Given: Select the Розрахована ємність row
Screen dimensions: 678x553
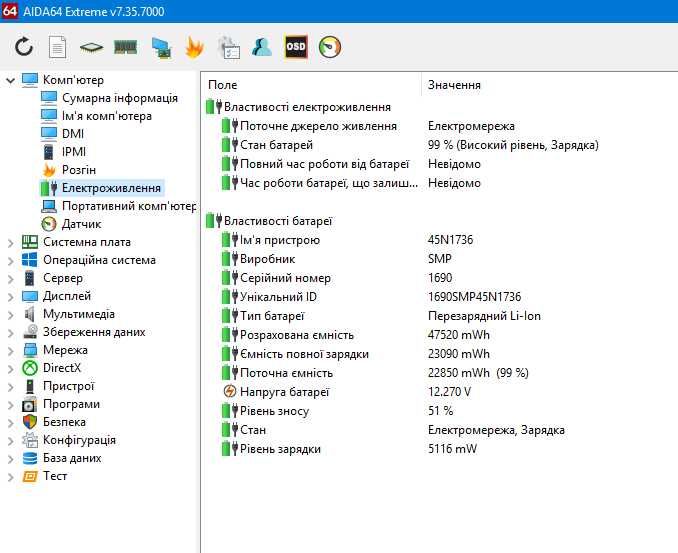Looking at the screenshot, I should click(x=288, y=335).
